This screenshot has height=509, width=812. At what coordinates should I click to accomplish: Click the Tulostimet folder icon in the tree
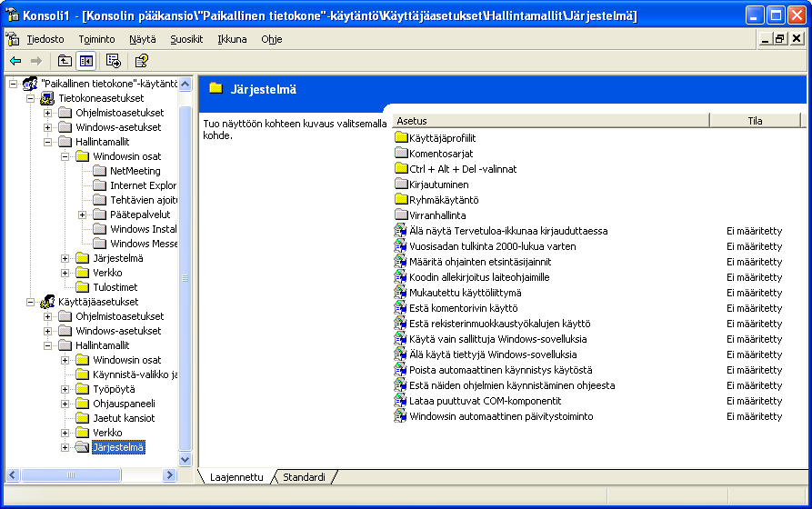pyautogui.click(x=83, y=287)
